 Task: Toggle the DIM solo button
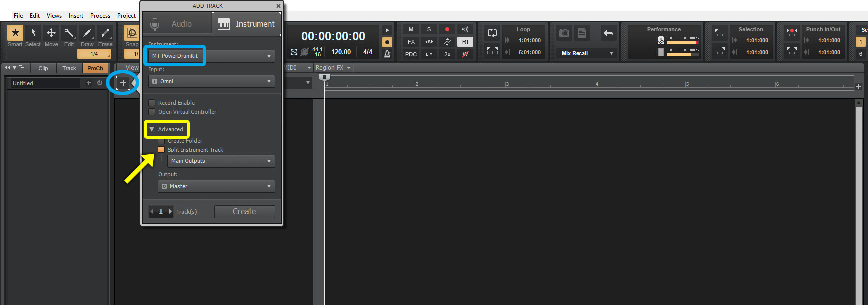click(429, 54)
